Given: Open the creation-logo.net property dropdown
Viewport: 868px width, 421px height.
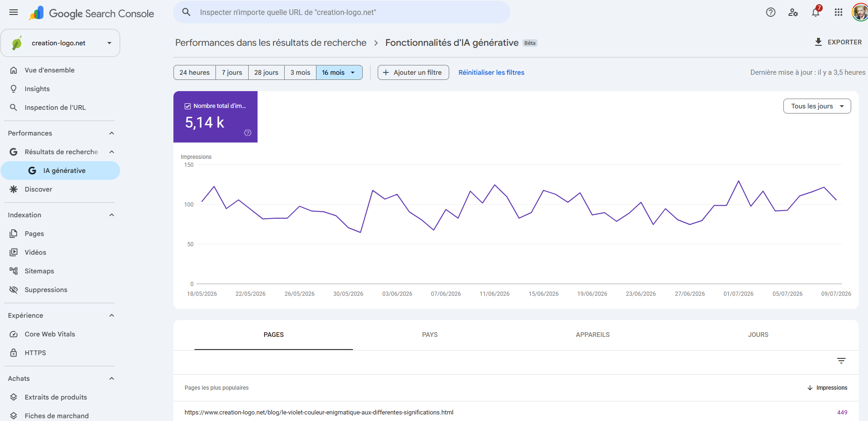Looking at the screenshot, I should [60, 43].
